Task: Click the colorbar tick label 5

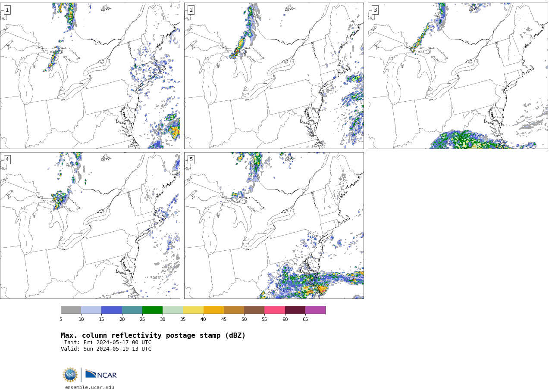Action: (x=61, y=320)
